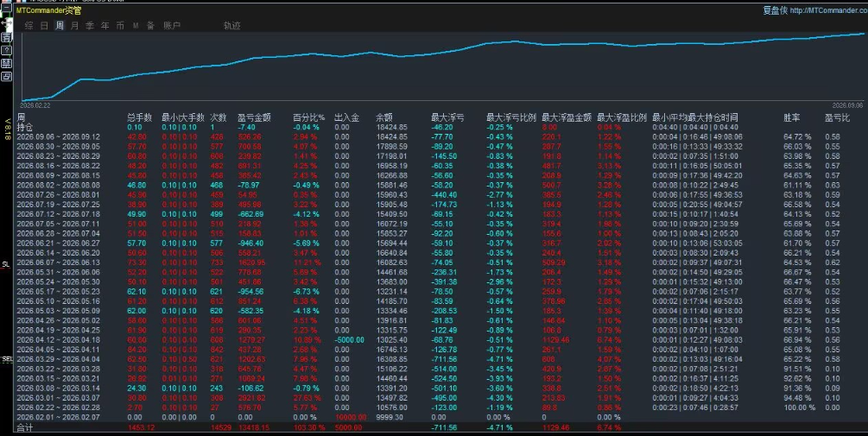The image size is (868, 436).
Task: Click profit value 2921.82
Action: pyautogui.click(x=251, y=398)
